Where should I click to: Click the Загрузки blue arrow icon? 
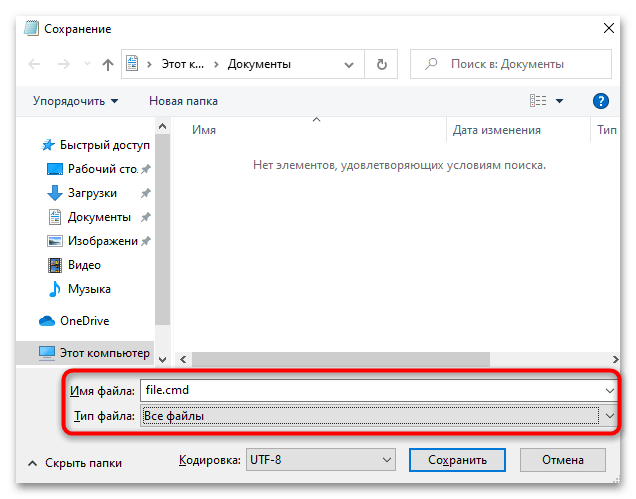[x=54, y=193]
